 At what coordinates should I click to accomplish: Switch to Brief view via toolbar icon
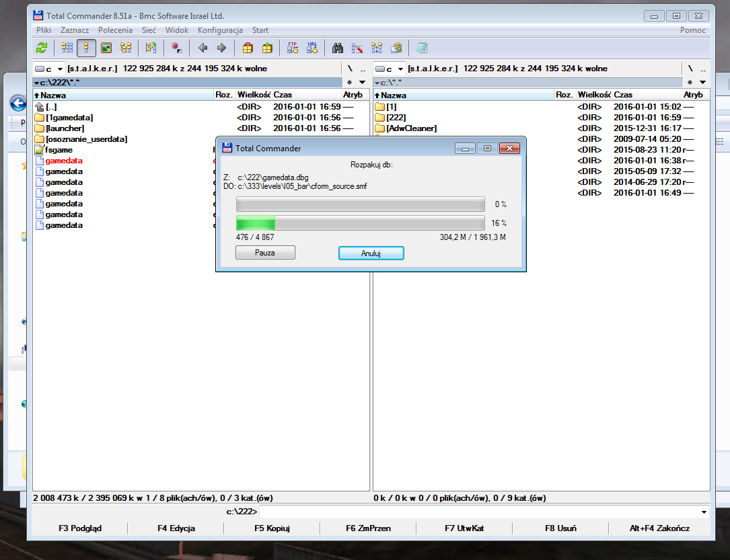click(x=67, y=48)
